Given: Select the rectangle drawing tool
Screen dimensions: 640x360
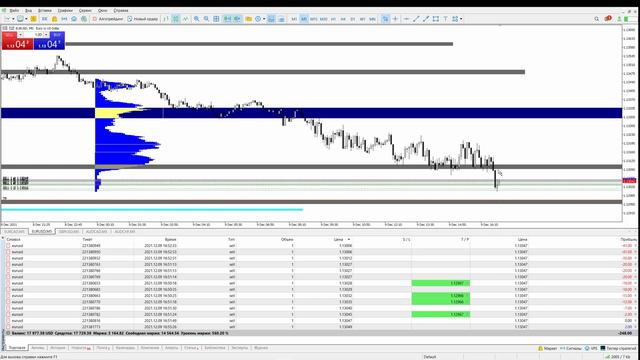Looking at the screenshot, I should (436, 19).
